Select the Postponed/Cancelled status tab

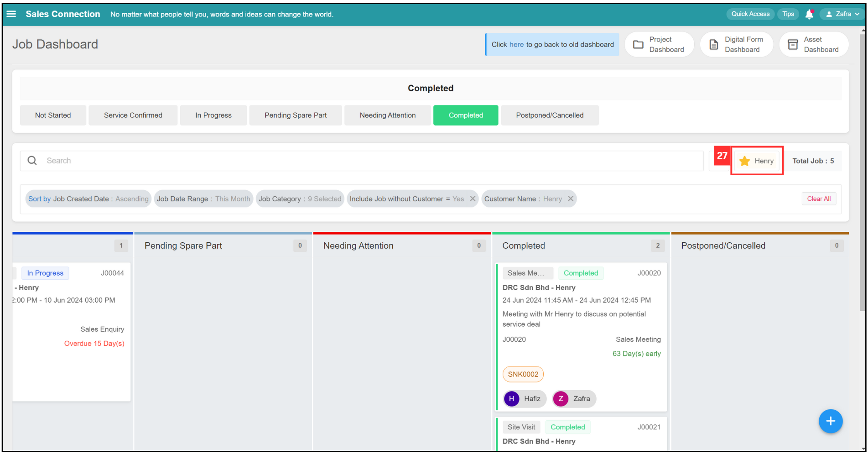pos(550,115)
